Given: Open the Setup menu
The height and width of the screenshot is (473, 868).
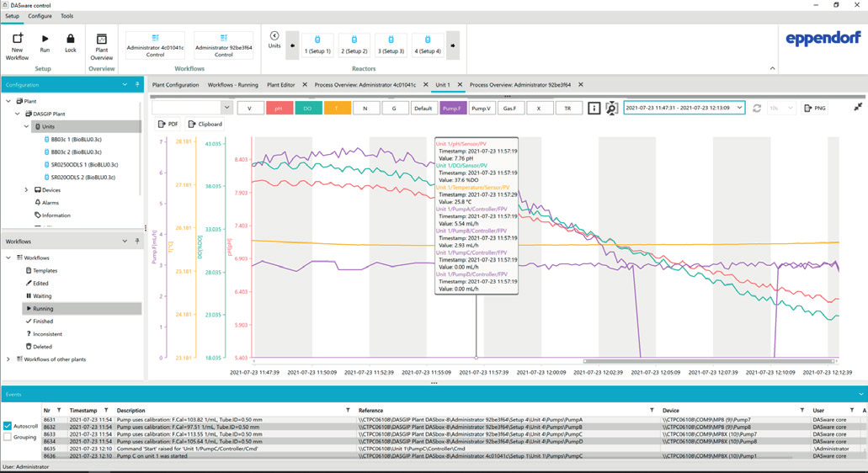Looking at the screenshot, I should coord(12,16).
